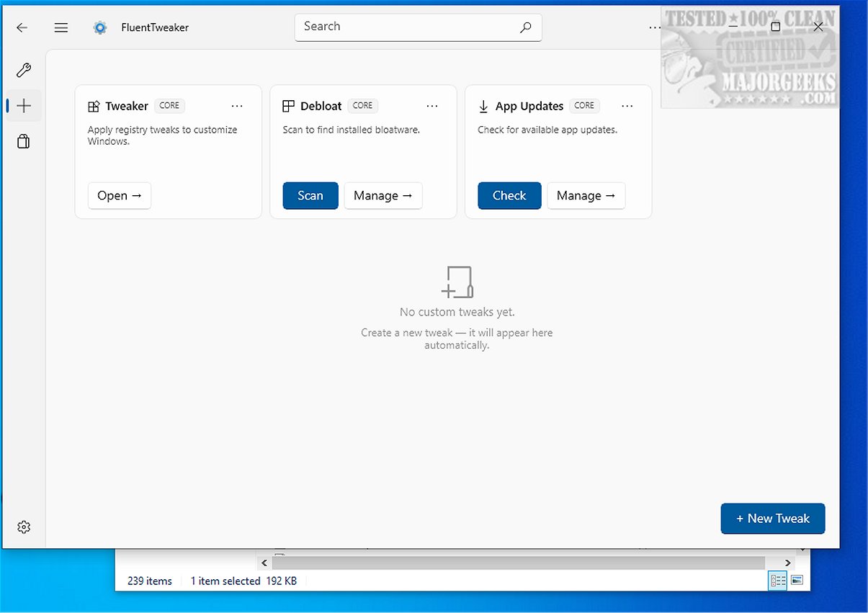Focus the Search input field
The height and width of the screenshot is (613, 868).
[418, 27]
